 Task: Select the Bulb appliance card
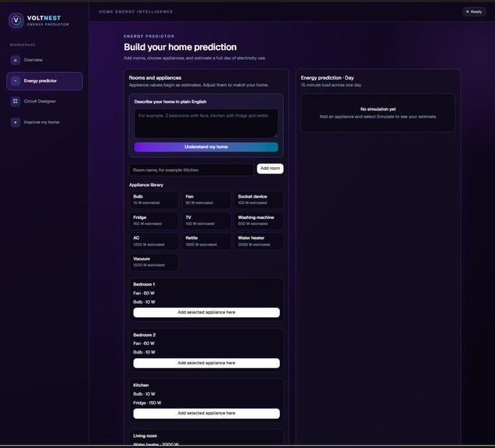coord(154,199)
